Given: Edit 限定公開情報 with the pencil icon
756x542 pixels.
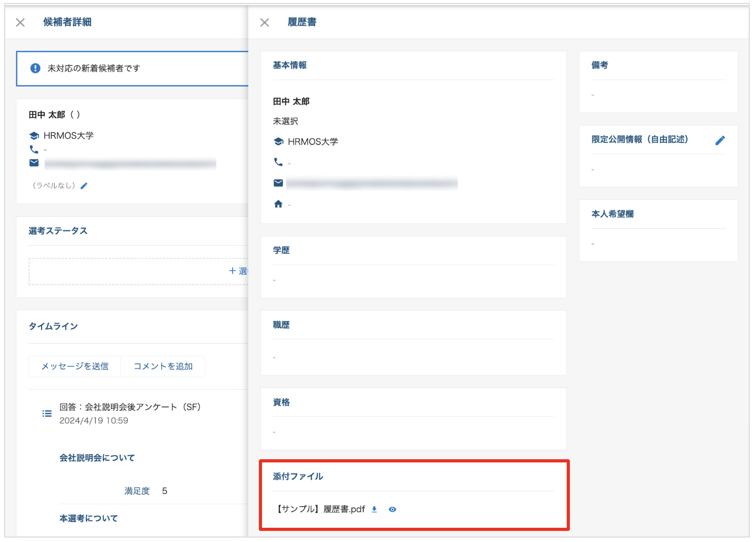Looking at the screenshot, I should tap(720, 140).
